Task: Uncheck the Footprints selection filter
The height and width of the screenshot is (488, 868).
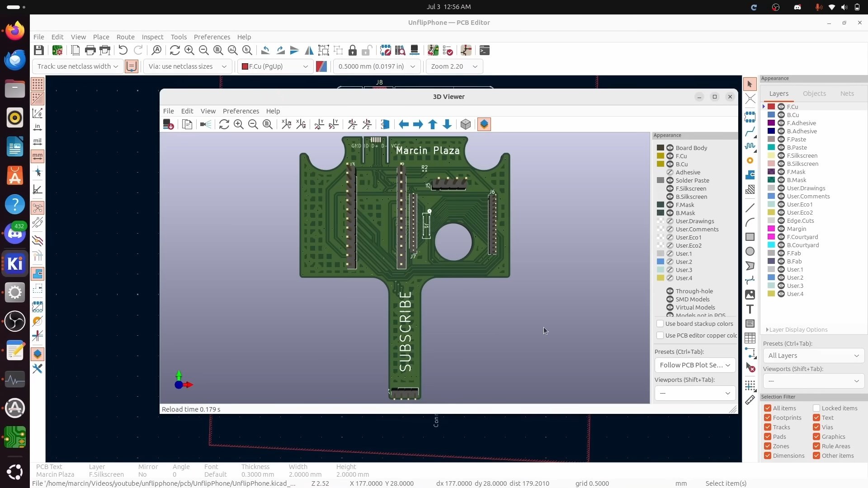Action: [x=768, y=418]
